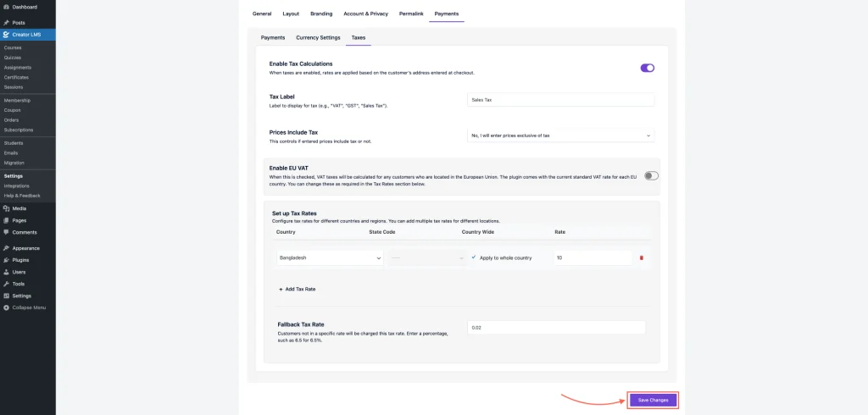Uncheck Apply to whole country checkbox

[474, 257]
